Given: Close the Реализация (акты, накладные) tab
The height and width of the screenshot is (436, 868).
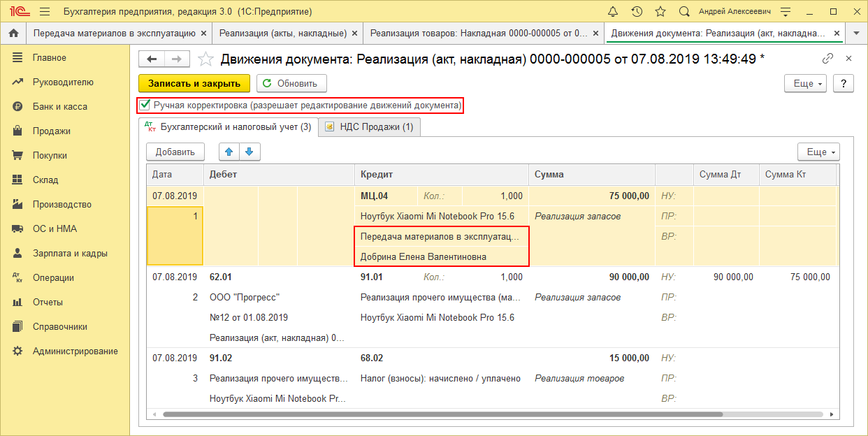Looking at the screenshot, I should click(354, 33).
